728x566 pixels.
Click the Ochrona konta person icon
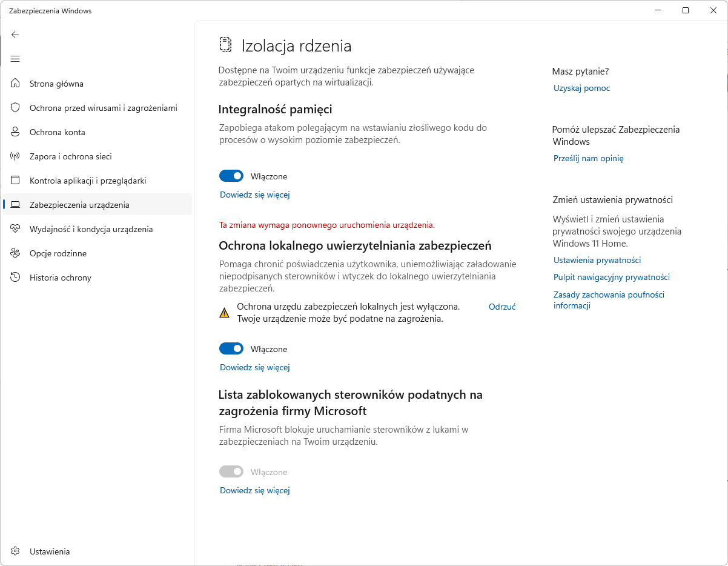click(16, 132)
